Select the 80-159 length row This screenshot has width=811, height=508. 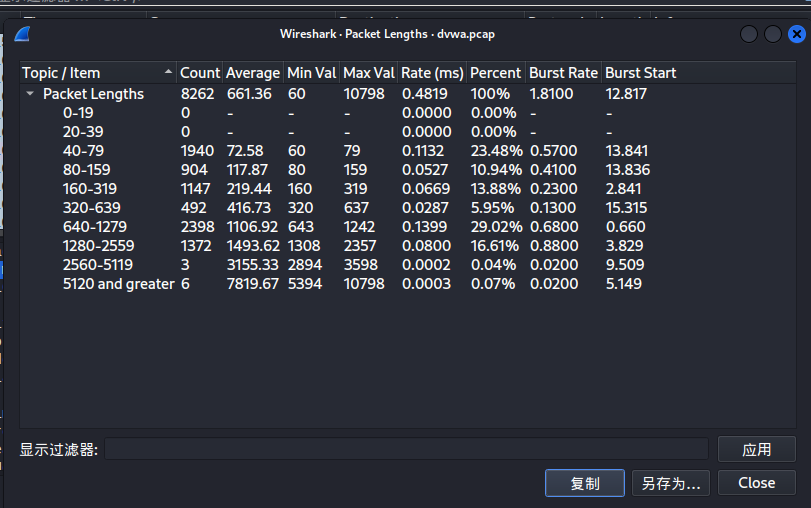pyautogui.click(x=408, y=170)
